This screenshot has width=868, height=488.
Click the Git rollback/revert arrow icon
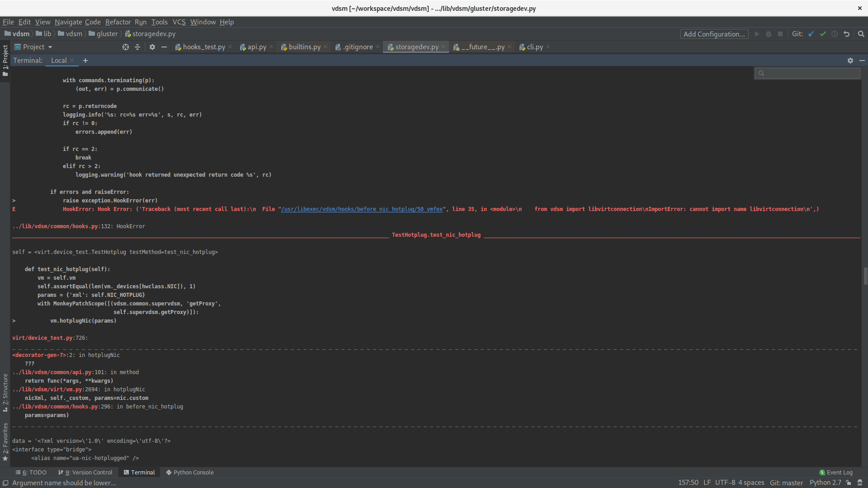[846, 34]
